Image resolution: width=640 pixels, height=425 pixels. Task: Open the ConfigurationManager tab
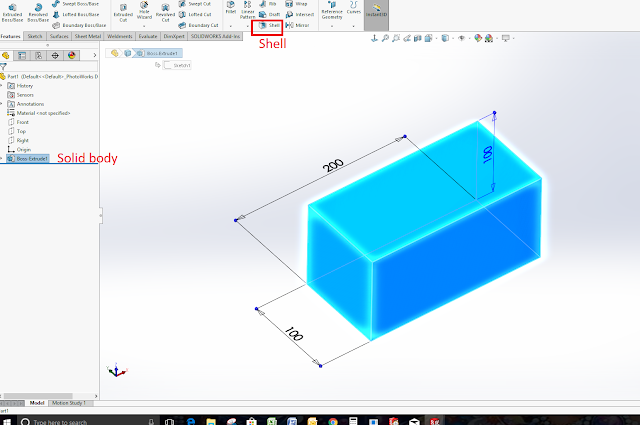38,56
